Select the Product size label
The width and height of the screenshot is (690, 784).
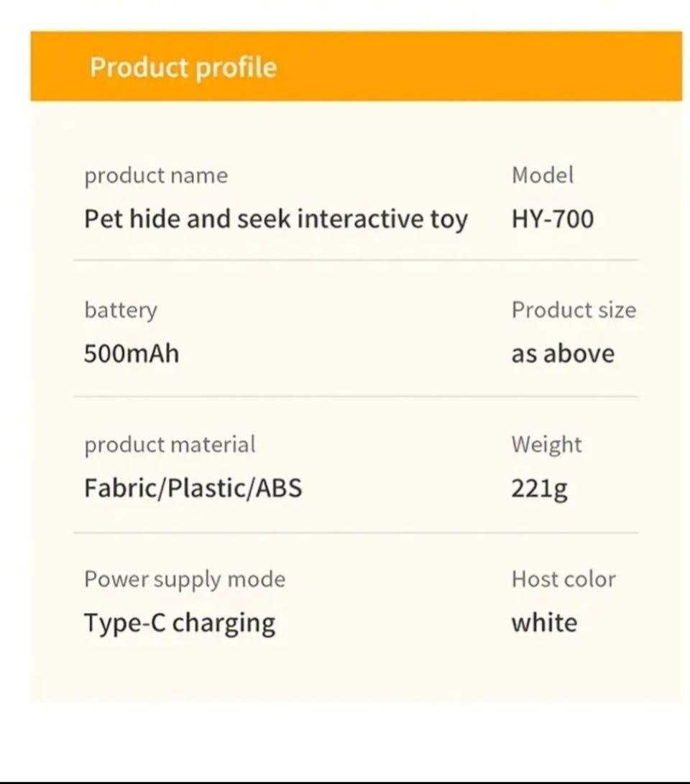574,310
